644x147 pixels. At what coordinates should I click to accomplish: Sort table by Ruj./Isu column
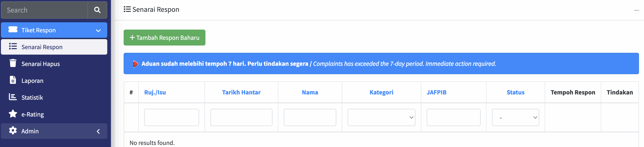[155, 92]
